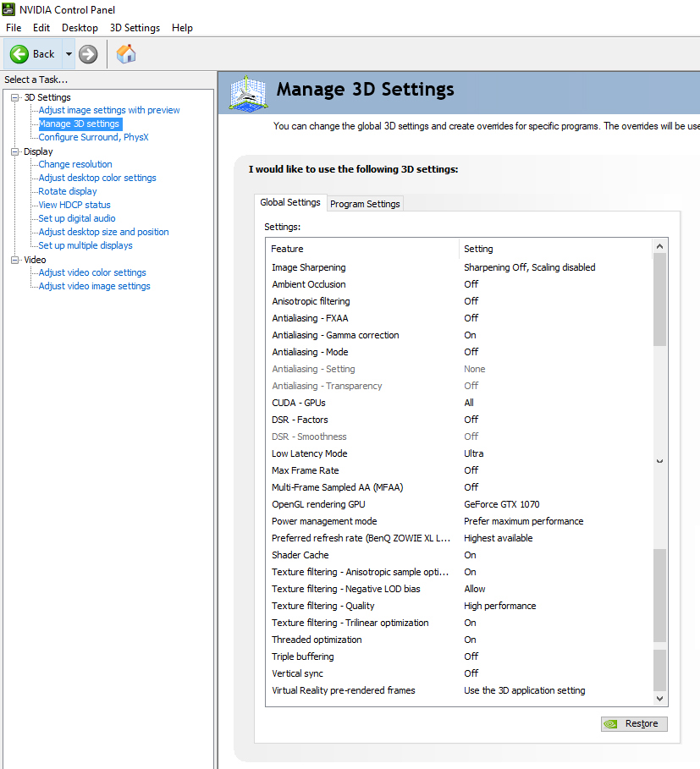This screenshot has width=700, height=769.
Task: Select the Antialiasing - Mode row
Action: [460, 352]
